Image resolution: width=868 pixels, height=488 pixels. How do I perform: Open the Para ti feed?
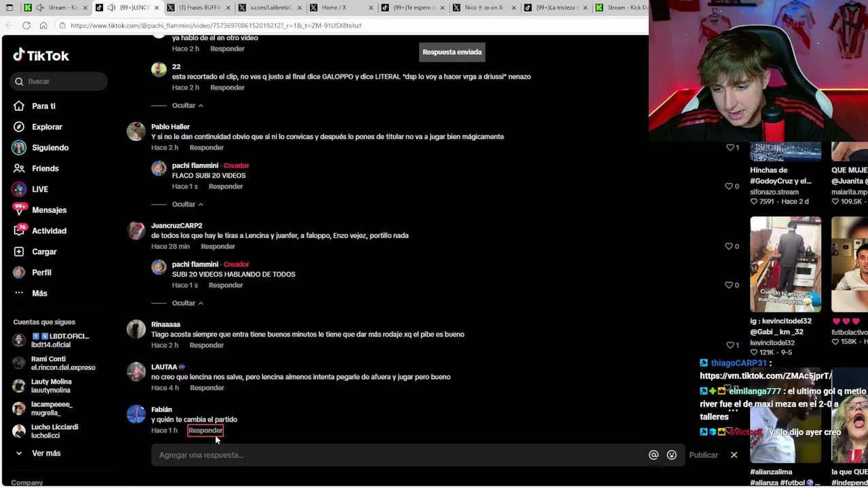[43, 106]
